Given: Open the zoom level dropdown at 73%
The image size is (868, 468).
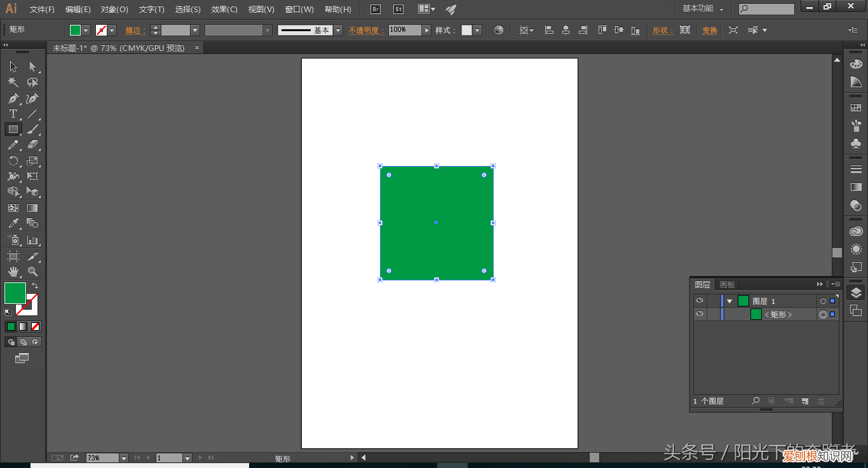Looking at the screenshot, I should (x=124, y=458).
